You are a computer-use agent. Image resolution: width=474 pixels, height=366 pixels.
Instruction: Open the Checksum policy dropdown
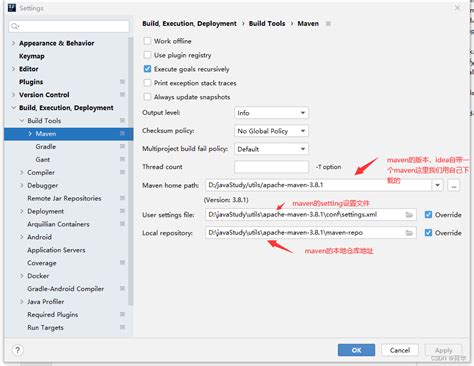pyautogui.click(x=271, y=131)
